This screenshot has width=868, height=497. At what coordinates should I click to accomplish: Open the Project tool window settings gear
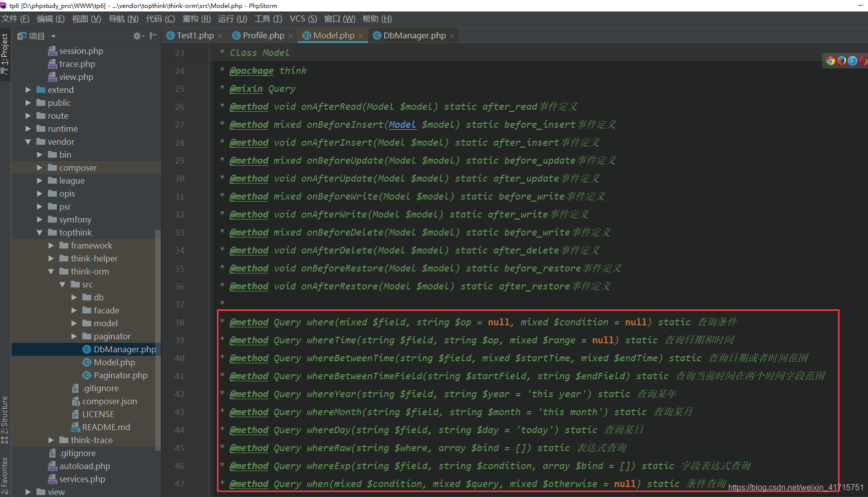pyautogui.click(x=137, y=35)
